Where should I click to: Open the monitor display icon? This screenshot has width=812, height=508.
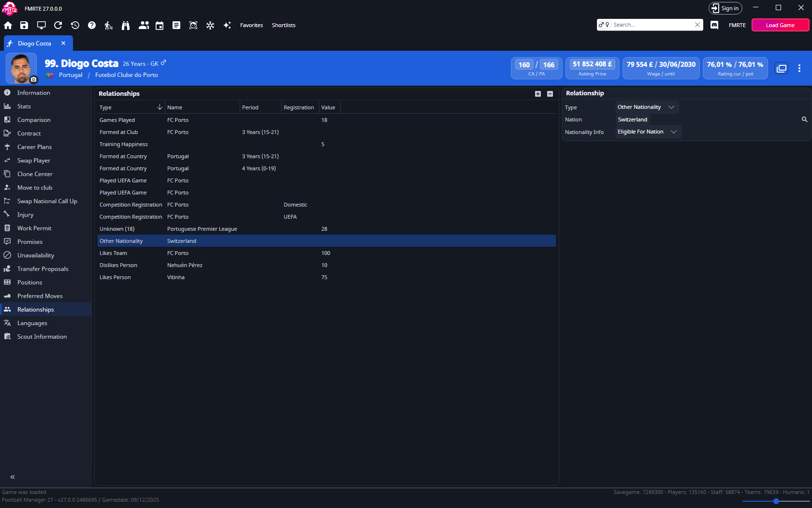tap(41, 25)
